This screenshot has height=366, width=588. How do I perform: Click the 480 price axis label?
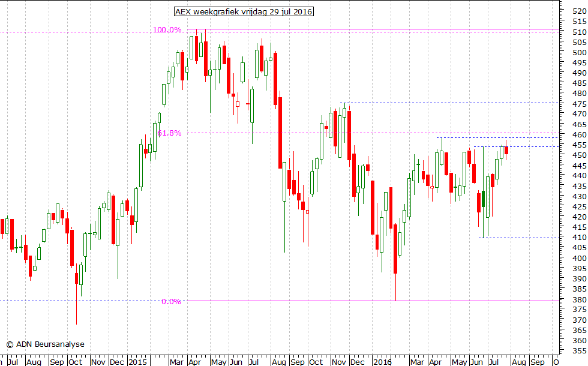click(x=580, y=94)
